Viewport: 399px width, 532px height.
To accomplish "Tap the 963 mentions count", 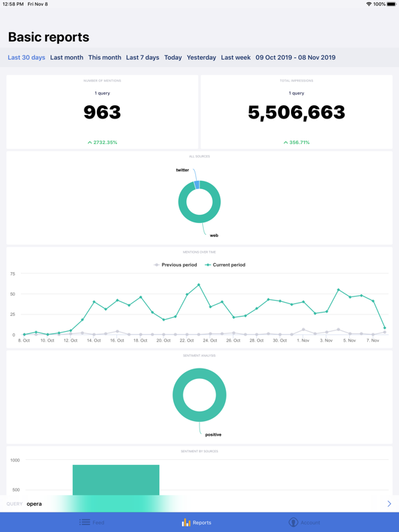I will (102, 112).
